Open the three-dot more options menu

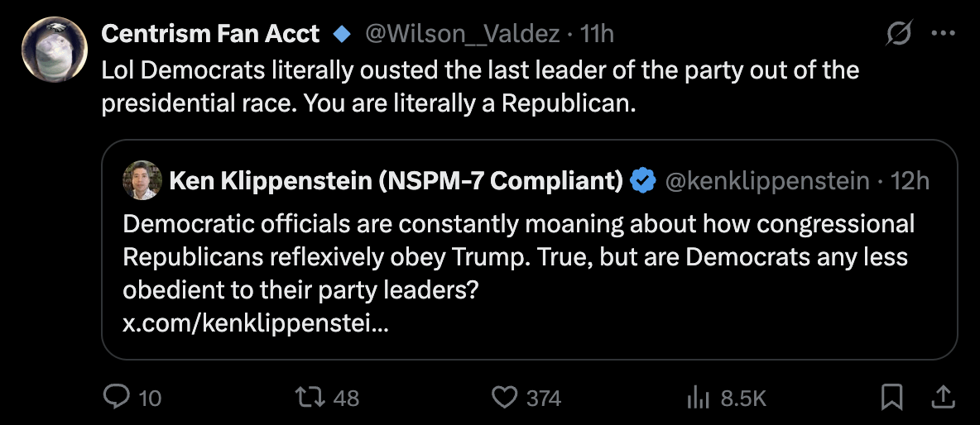(944, 34)
